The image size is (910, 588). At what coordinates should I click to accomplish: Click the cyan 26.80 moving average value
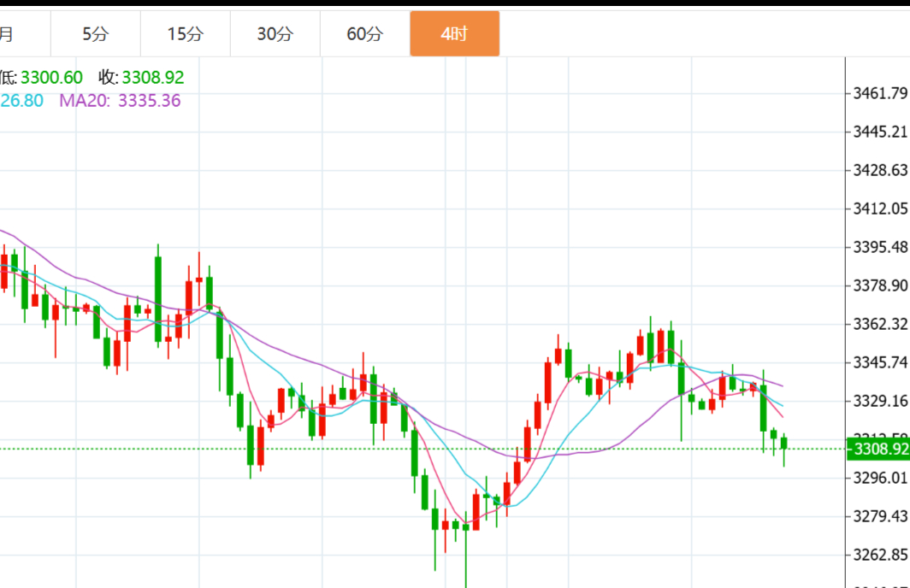(x=21, y=101)
